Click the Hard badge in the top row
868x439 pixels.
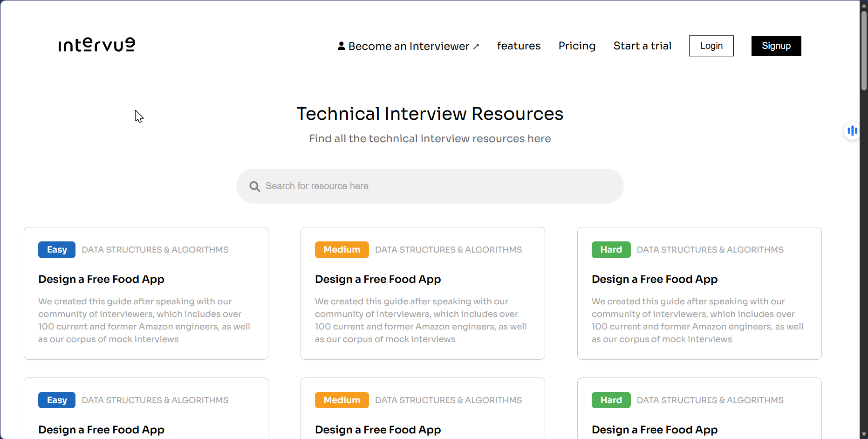coord(611,250)
